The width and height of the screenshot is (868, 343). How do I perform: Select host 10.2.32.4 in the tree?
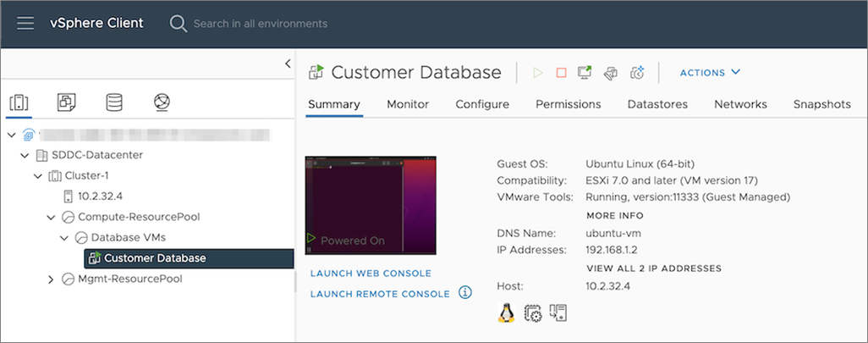coord(100,196)
